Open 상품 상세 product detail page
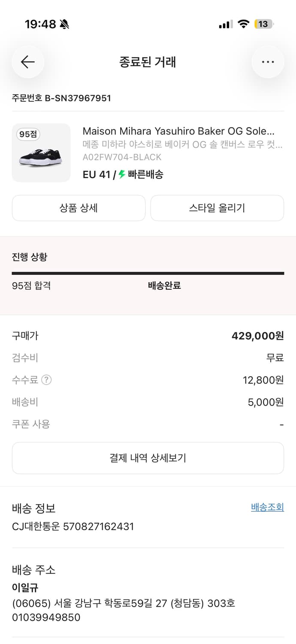296x644 pixels. tap(79, 208)
